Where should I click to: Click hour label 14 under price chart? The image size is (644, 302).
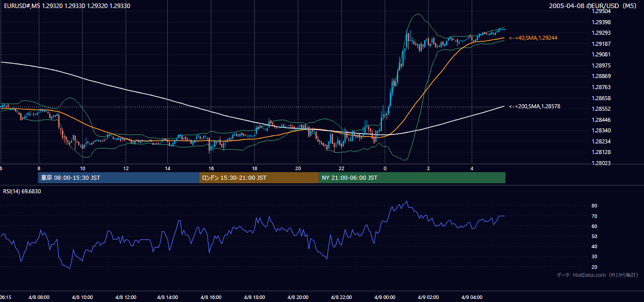(168, 168)
